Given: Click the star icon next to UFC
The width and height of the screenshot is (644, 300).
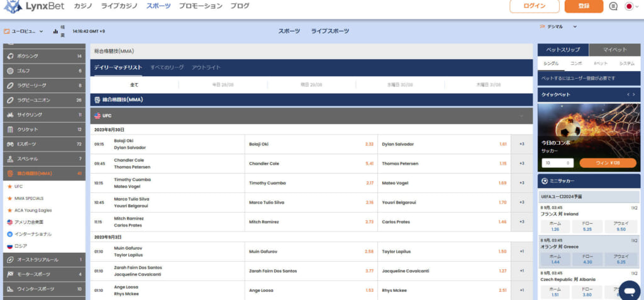Looking at the screenshot, I should click(x=10, y=186).
